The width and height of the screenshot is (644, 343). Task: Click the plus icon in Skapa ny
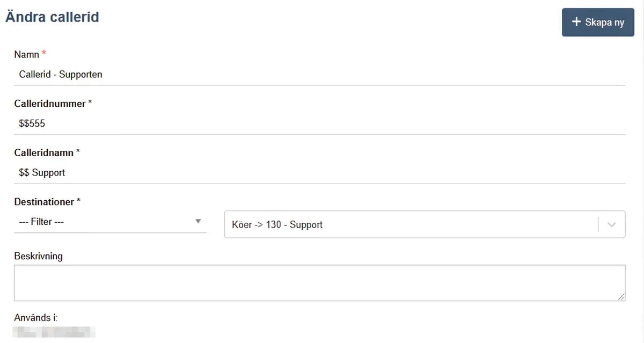[576, 22]
